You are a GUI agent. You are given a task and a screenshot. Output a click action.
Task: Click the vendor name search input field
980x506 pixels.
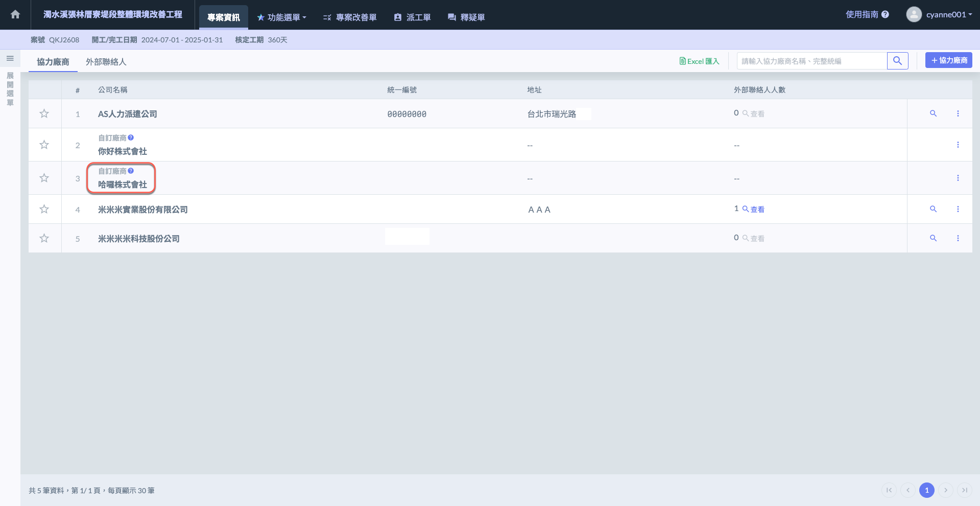(x=811, y=61)
